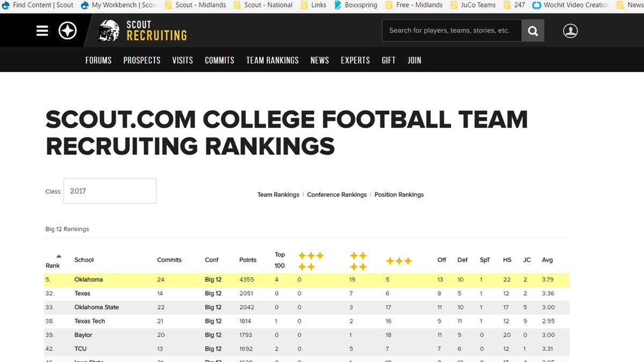
Task: Open Scout - Midlands bookmark folder
Action: click(195, 5)
